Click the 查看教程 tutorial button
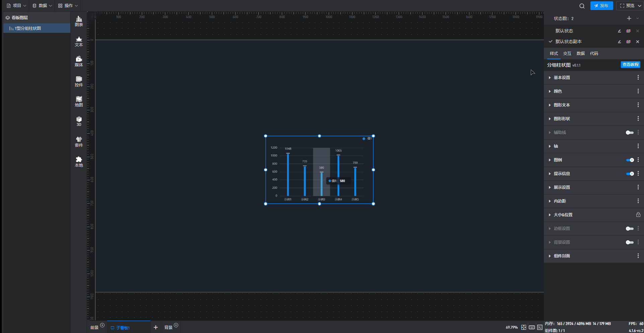 [630, 65]
